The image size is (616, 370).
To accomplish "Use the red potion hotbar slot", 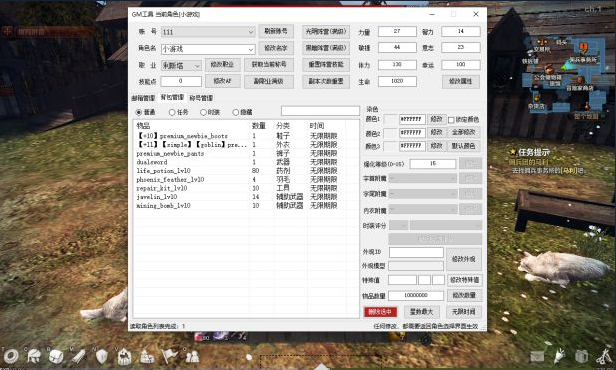I will [202, 337].
